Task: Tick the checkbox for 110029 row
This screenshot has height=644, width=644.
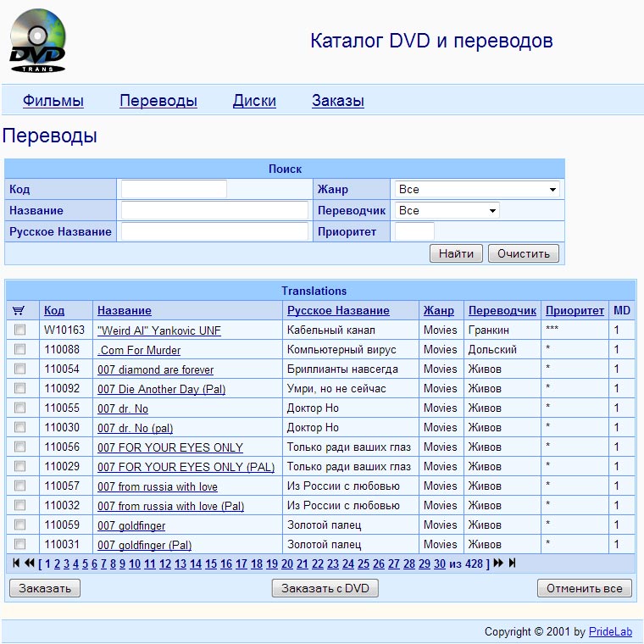Action: (19, 466)
